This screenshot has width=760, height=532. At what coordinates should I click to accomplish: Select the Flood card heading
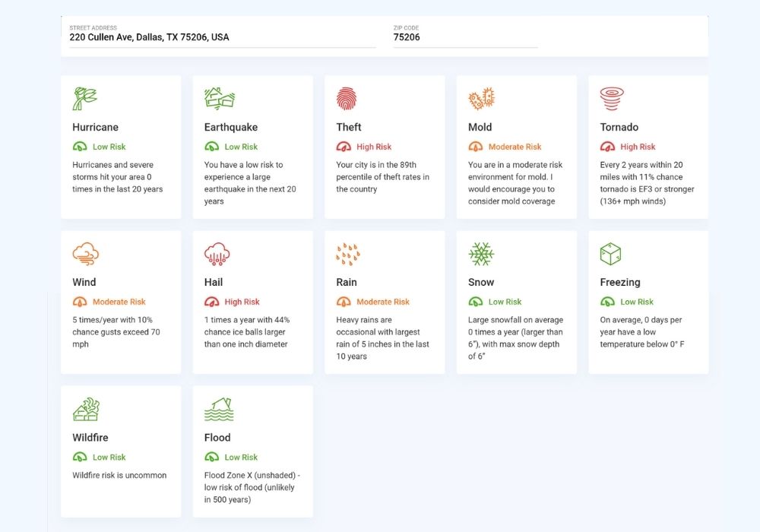pyautogui.click(x=217, y=438)
